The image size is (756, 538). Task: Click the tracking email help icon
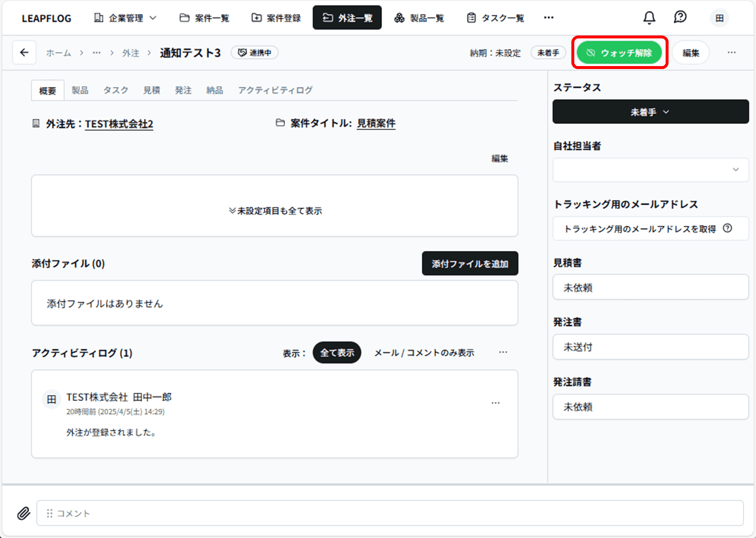[727, 228]
